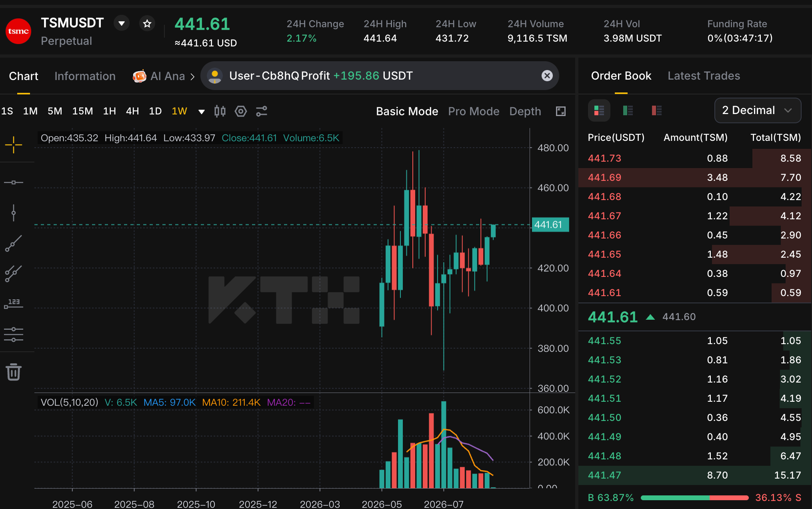This screenshot has height=509, width=812.
Task: Switch to Pro Mode
Action: (x=474, y=111)
